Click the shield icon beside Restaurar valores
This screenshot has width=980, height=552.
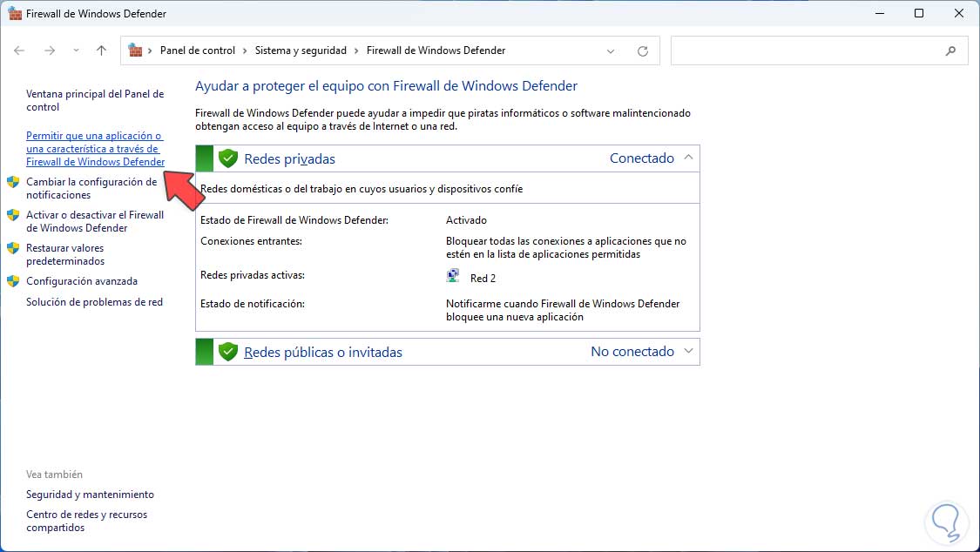point(13,248)
